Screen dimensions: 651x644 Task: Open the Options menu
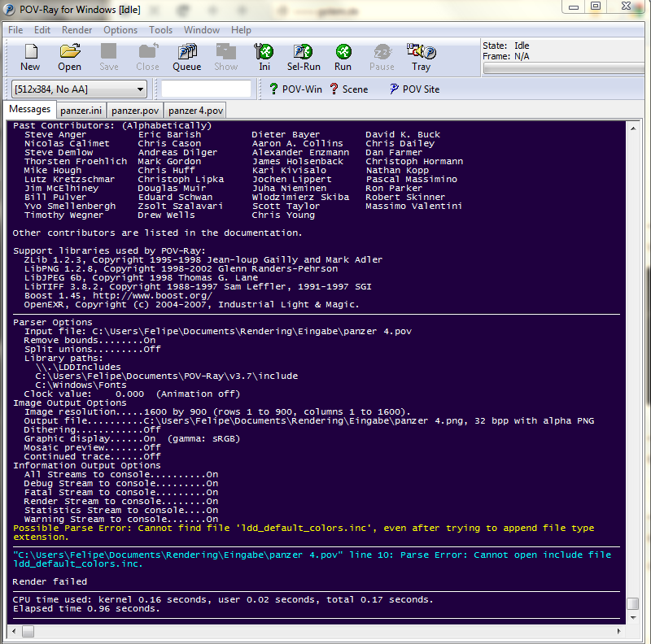(120, 30)
